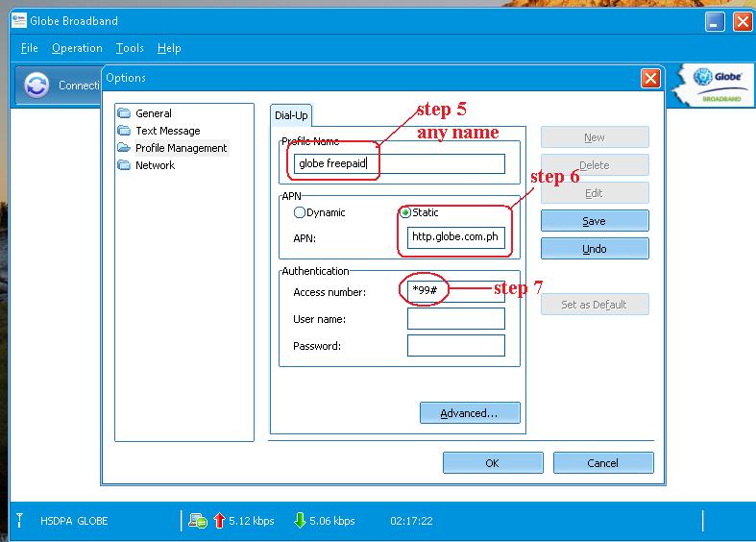Click the Text Message folder icon
Image resolution: width=756 pixels, height=542 pixels.
(124, 131)
